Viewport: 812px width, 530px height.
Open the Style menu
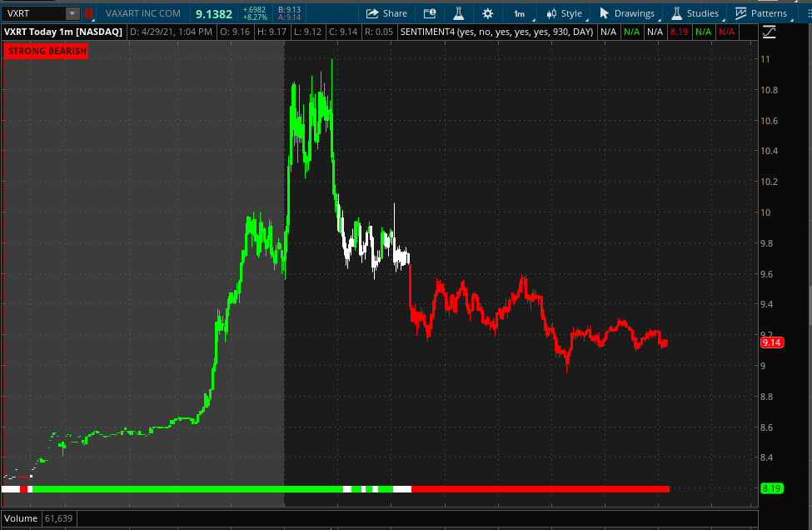[565, 13]
